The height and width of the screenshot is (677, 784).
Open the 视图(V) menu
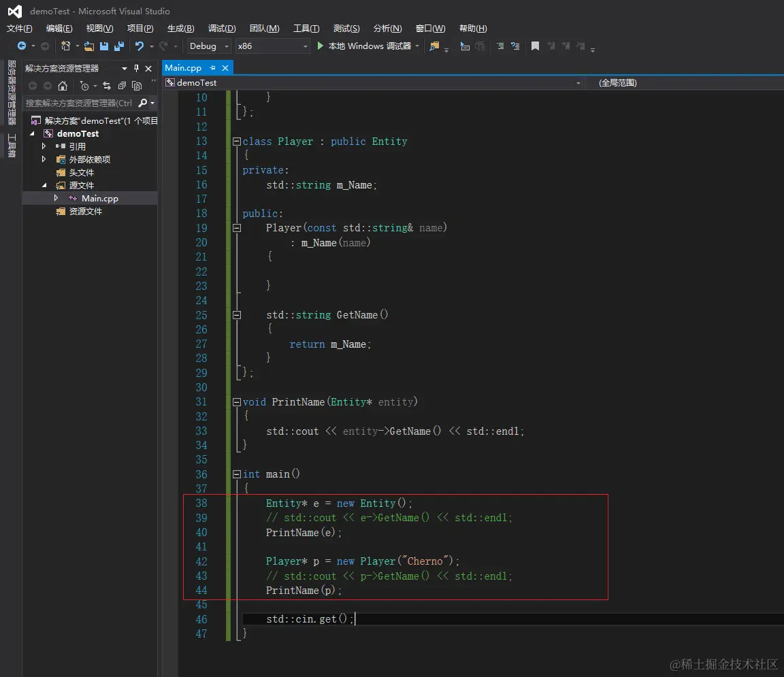pos(99,29)
